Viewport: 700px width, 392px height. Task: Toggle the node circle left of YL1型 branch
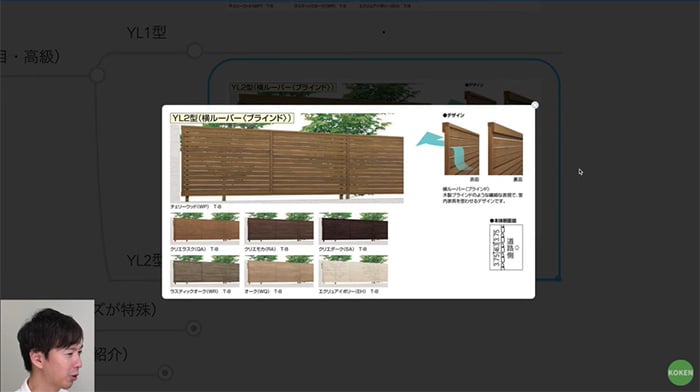(97, 75)
